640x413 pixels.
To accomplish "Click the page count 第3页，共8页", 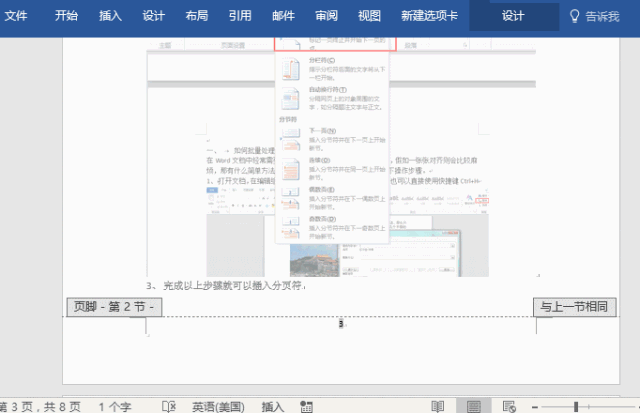I will coord(40,407).
